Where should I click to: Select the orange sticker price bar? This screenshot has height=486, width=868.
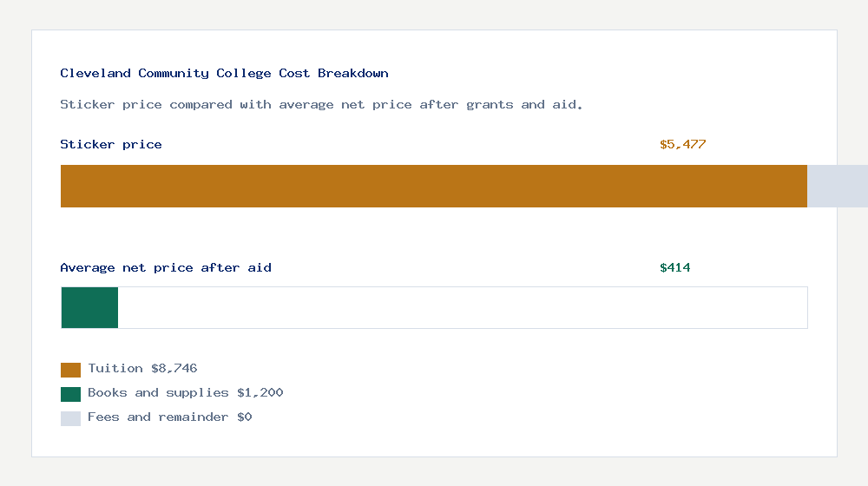434,186
